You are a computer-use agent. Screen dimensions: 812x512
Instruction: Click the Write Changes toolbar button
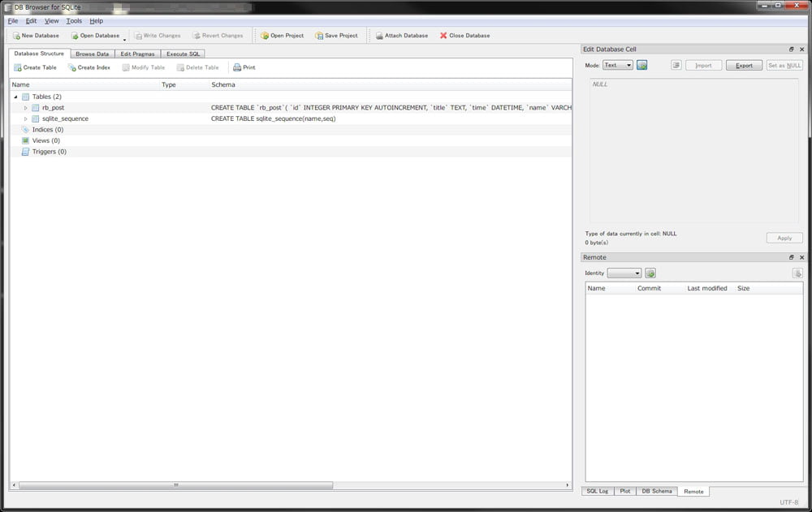(158, 36)
